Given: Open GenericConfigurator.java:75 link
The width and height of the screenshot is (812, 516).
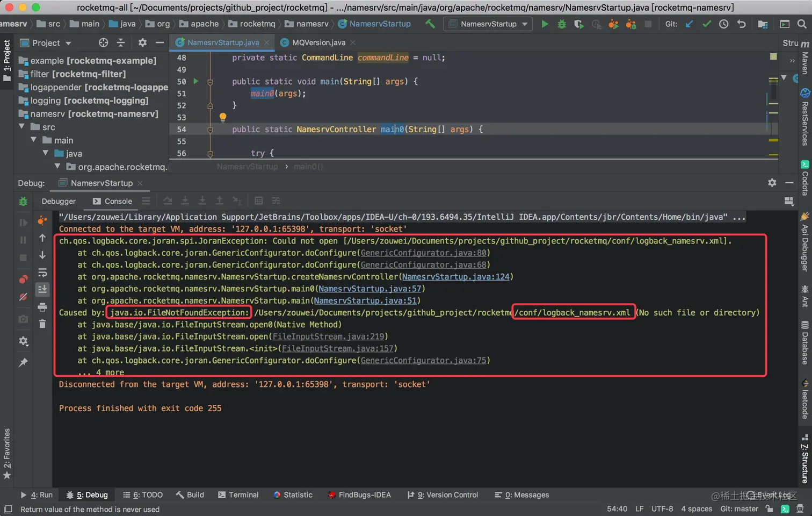Looking at the screenshot, I should coord(423,361).
